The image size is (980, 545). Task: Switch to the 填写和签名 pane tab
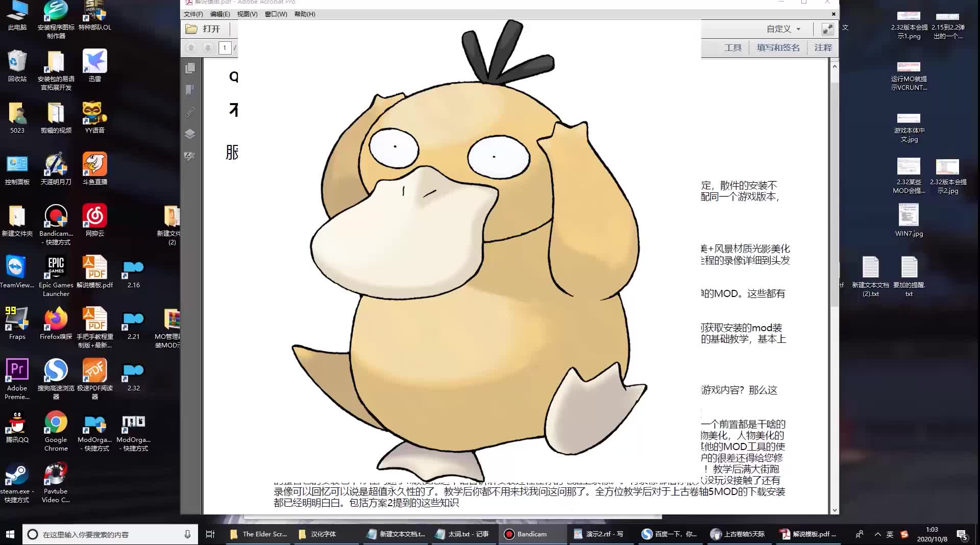tap(778, 47)
